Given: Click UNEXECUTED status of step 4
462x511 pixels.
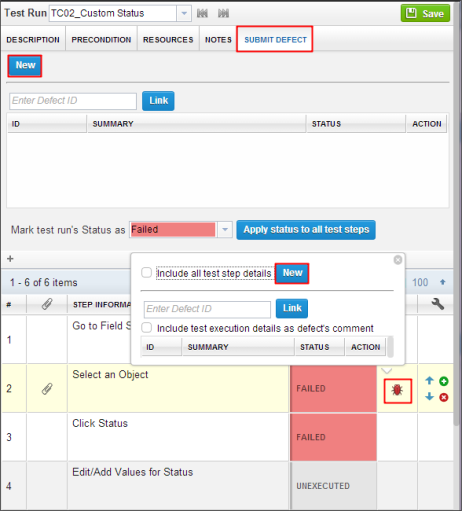Looking at the screenshot, I should click(333, 486).
